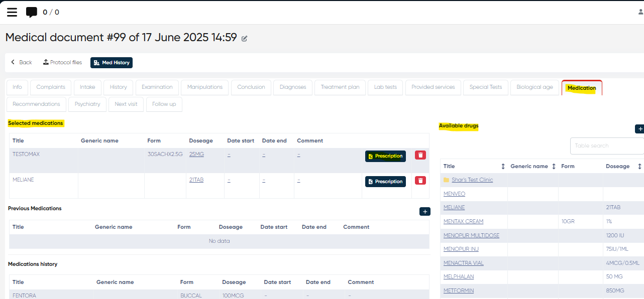Click the user profile icon

click(x=640, y=12)
